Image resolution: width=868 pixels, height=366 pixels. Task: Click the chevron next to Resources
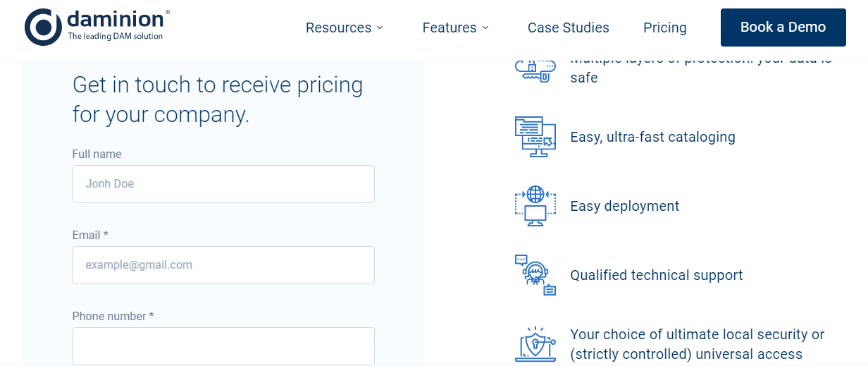[380, 28]
